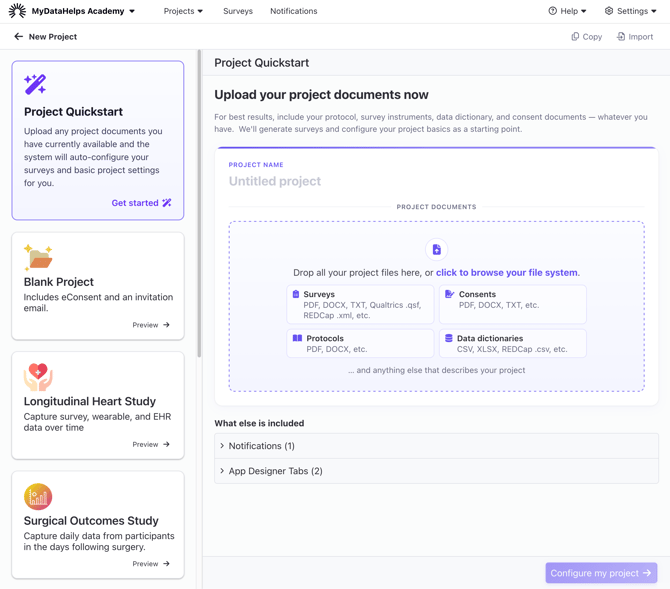
Task: Click the magic wand icon on the Quickstart card
Action: pyautogui.click(x=35, y=84)
